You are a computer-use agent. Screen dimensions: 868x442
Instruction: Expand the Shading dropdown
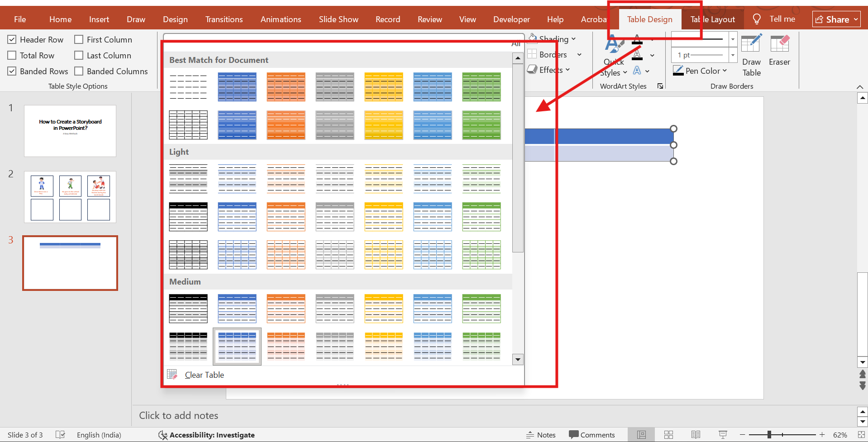click(573, 39)
